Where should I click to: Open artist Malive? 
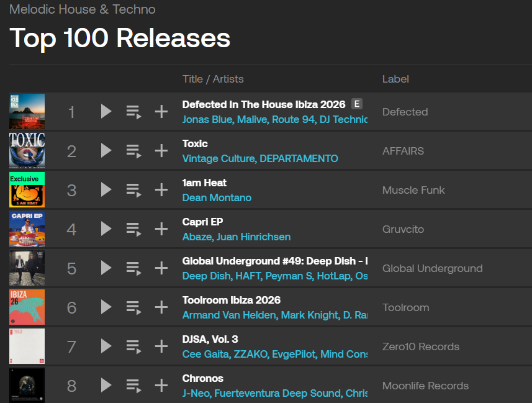click(x=252, y=119)
